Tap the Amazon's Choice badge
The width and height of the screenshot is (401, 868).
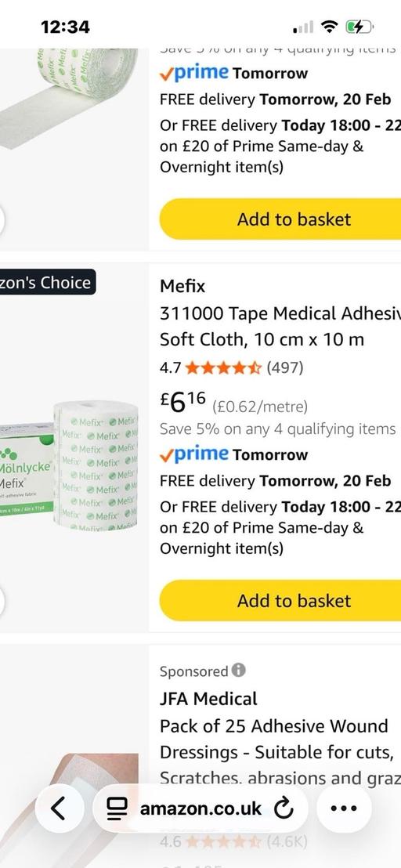point(48,282)
